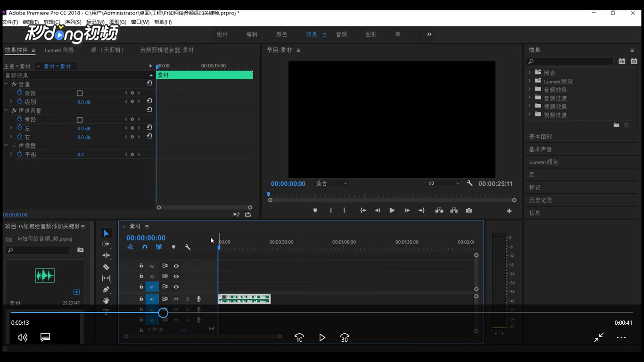Show more workspaces with double chevron
The image size is (644, 362).
tap(429, 34)
